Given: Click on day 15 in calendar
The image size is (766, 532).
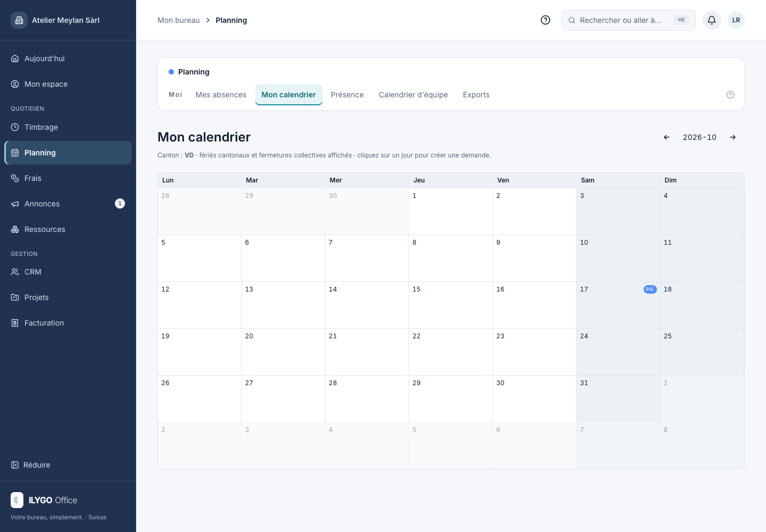Looking at the screenshot, I should (x=451, y=305).
